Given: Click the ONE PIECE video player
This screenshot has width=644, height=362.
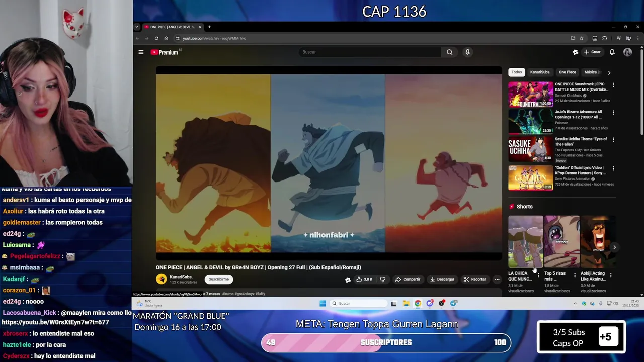Looking at the screenshot, I should point(329,163).
